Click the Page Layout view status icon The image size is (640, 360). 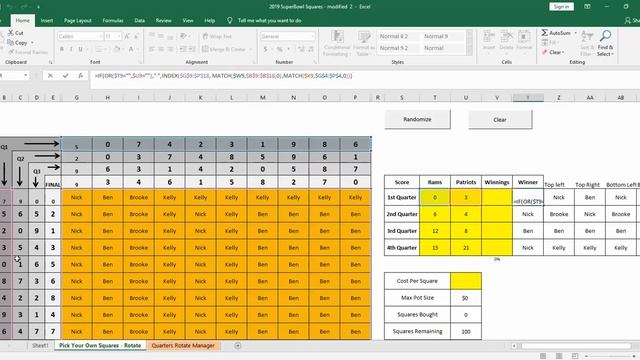[x=559, y=356]
